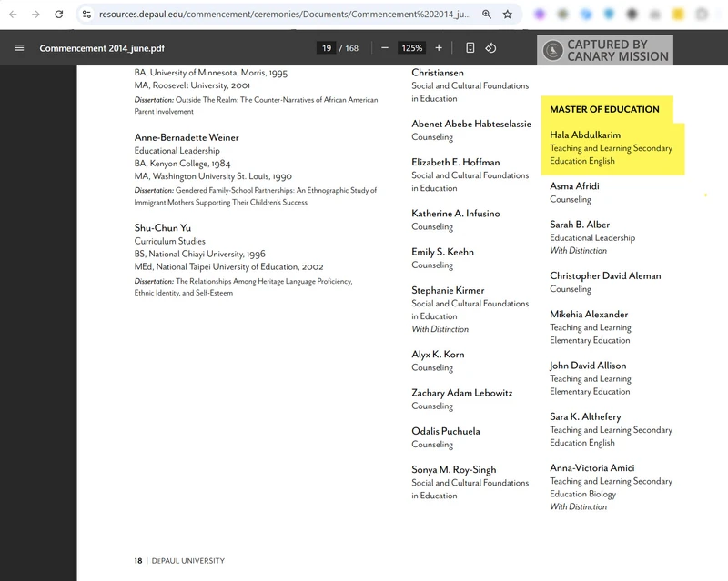Select the name Zachary Adam Lebowitz
The height and width of the screenshot is (581, 728).
pyautogui.click(x=462, y=393)
